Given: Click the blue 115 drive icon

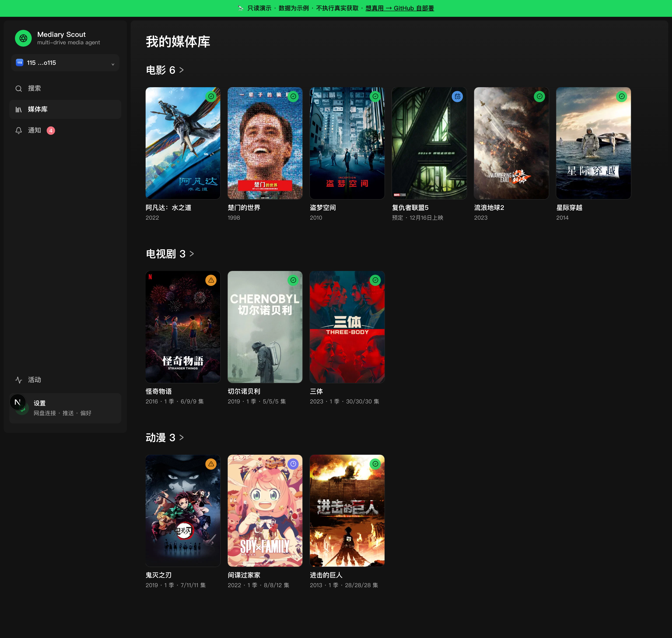Looking at the screenshot, I should (x=20, y=62).
